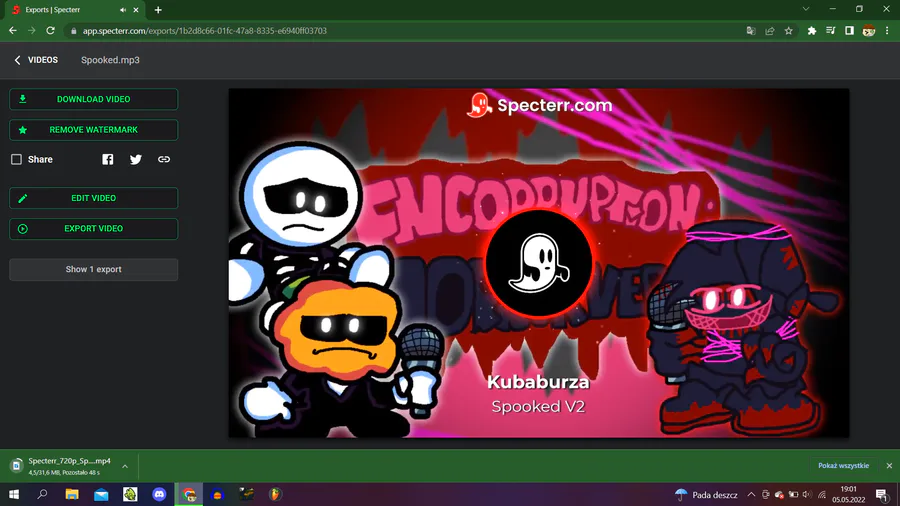Open tab search dropdown arrow
The image size is (900, 506).
coord(806,9)
